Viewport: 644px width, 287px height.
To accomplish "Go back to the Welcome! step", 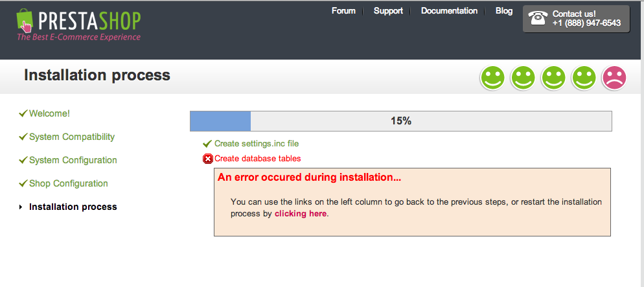I will click(49, 113).
